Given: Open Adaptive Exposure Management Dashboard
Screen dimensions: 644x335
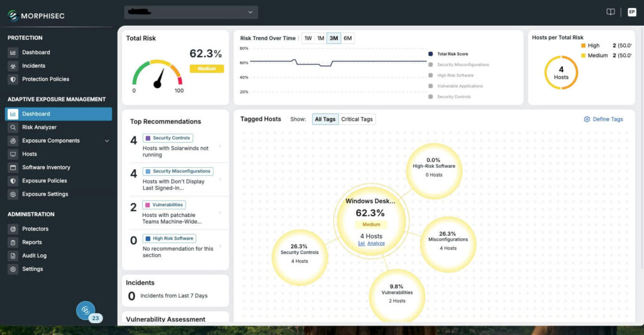Looking at the screenshot, I should [x=58, y=114].
